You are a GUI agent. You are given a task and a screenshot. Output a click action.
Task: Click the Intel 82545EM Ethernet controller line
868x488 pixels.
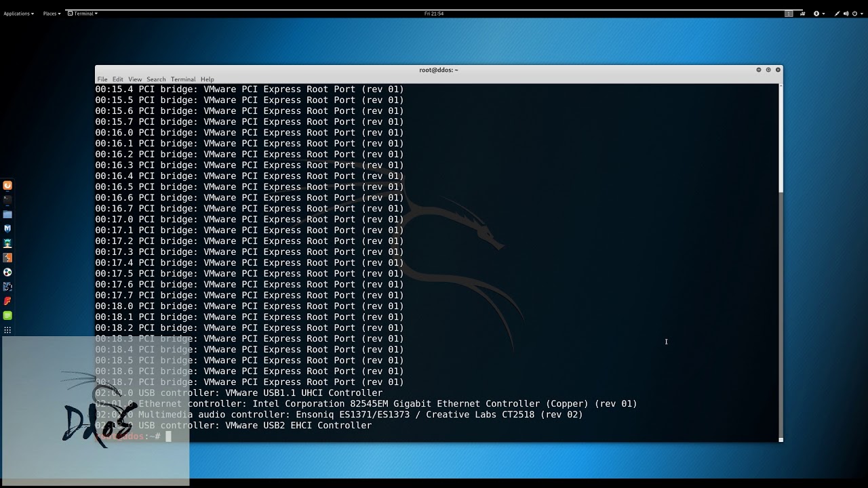[366, 404]
